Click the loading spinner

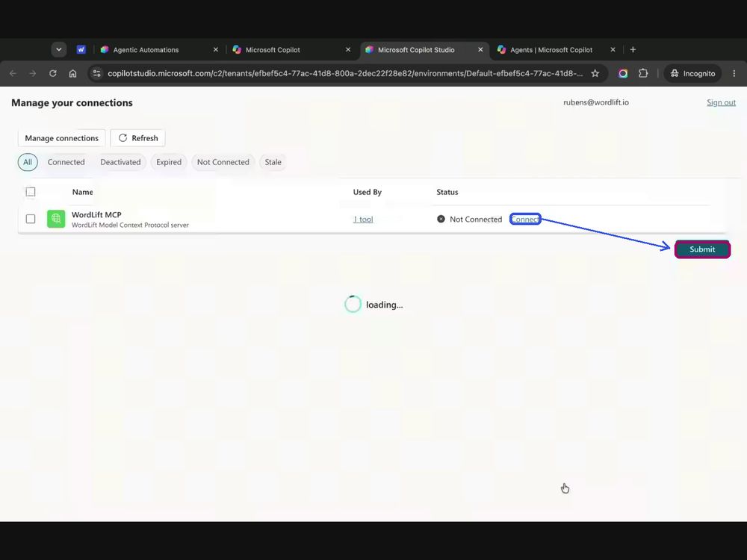pyautogui.click(x=353, y=305)
